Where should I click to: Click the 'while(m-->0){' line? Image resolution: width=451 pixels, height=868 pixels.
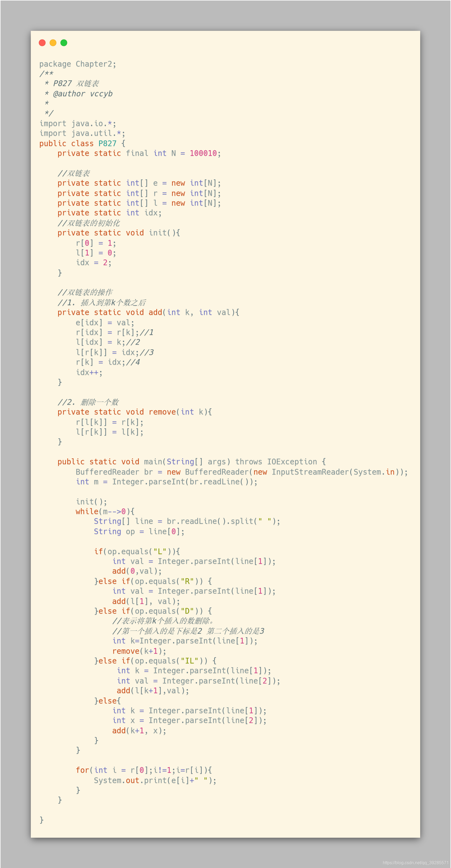coord(105,511)
